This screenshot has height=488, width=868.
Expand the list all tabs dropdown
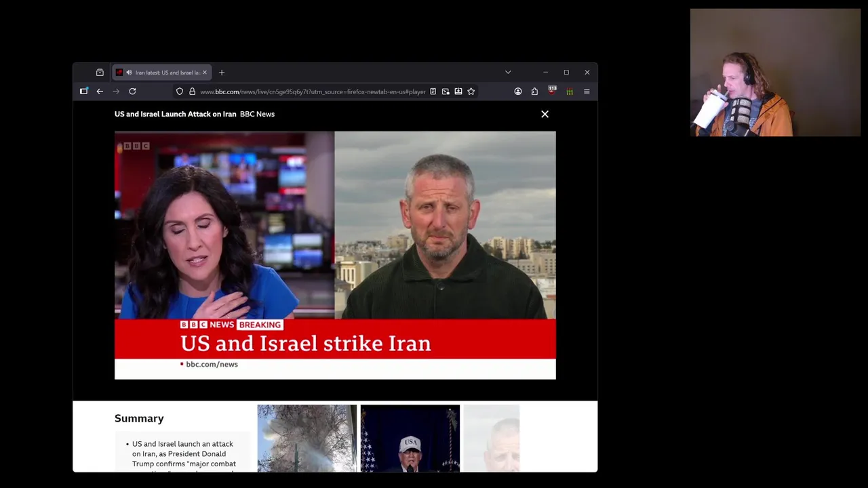pyautogui.click(x=508, y=73)
